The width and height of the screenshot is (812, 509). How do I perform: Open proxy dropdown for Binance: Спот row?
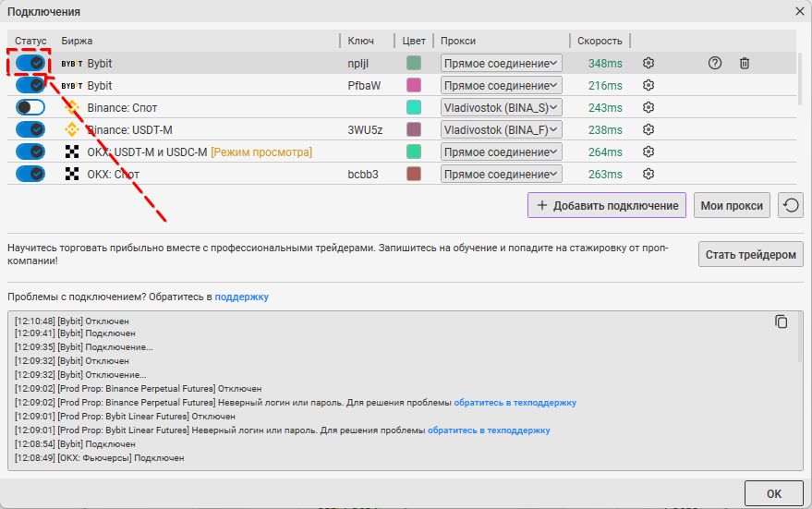501,107
